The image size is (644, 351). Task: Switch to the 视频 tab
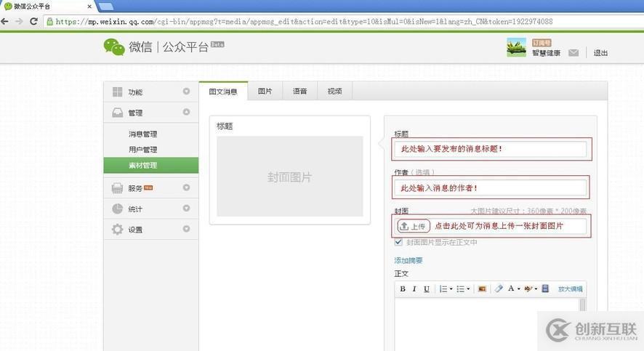coord(335,91)
